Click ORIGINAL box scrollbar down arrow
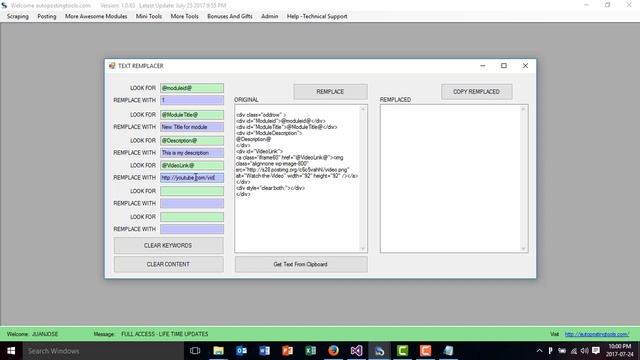This screenshot has width=640, height=360. point(362,249)
